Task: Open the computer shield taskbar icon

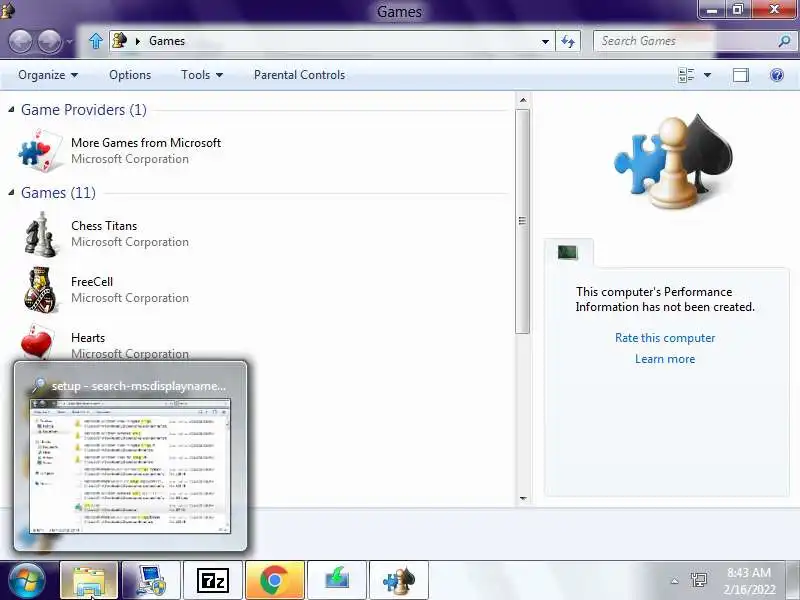Action: (151, 581)
